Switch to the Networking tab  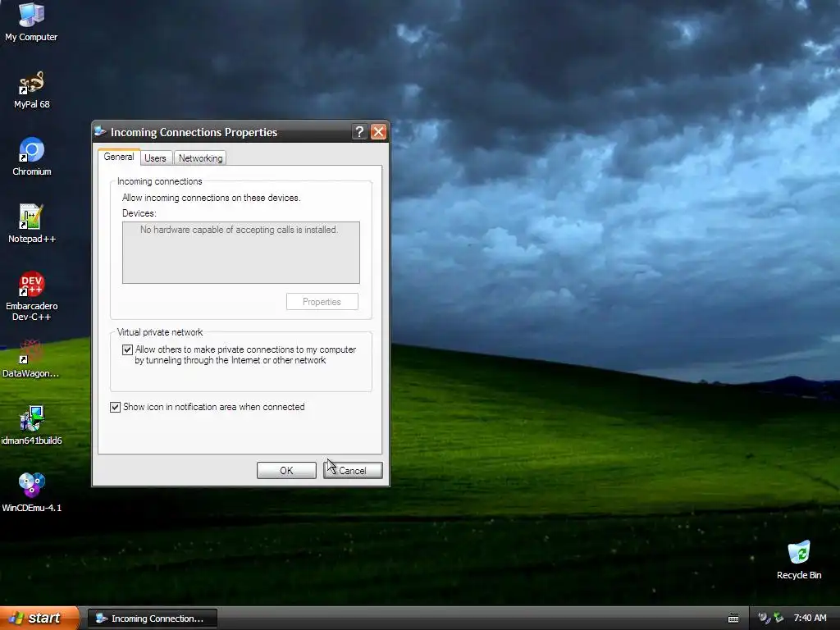(200, 158)
